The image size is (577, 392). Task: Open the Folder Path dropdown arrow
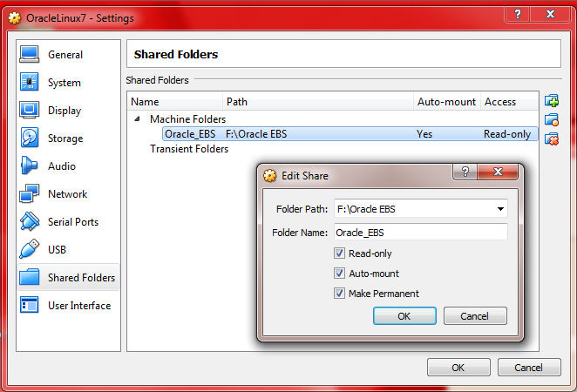[500, 209]
